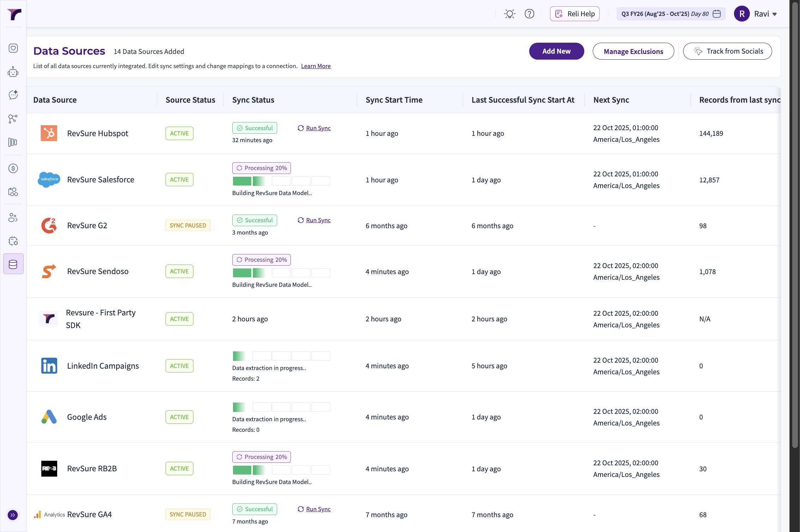
Task: Toggle the light theme sun icon
Action: [x=509, y=14]
